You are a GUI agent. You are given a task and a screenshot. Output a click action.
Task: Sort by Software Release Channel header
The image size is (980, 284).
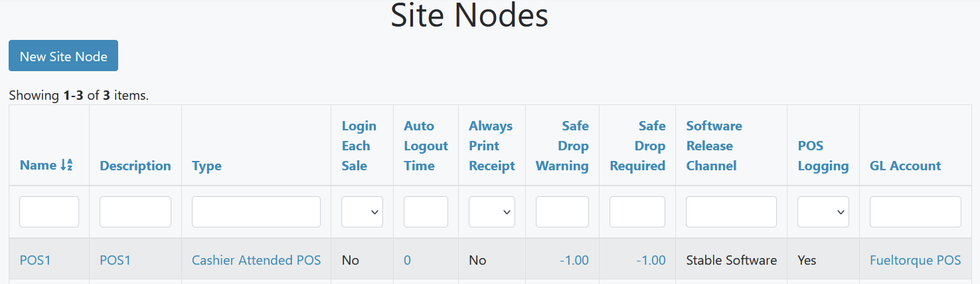coord(714,146)
